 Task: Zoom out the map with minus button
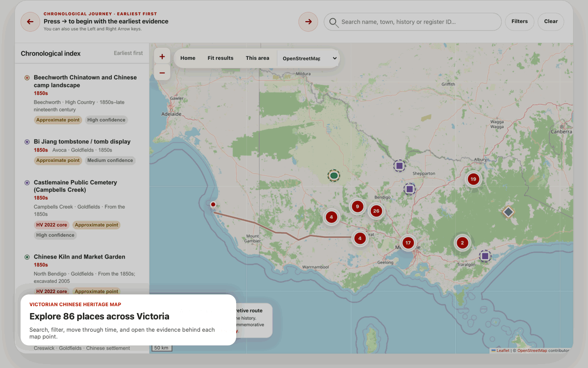click(162, 73)
